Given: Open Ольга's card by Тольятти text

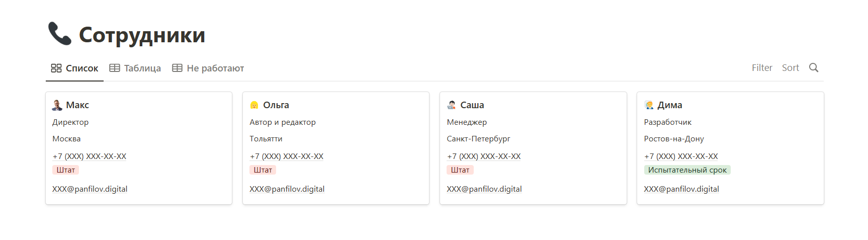Looking at the screenshot, I should (x=266, y=139).
